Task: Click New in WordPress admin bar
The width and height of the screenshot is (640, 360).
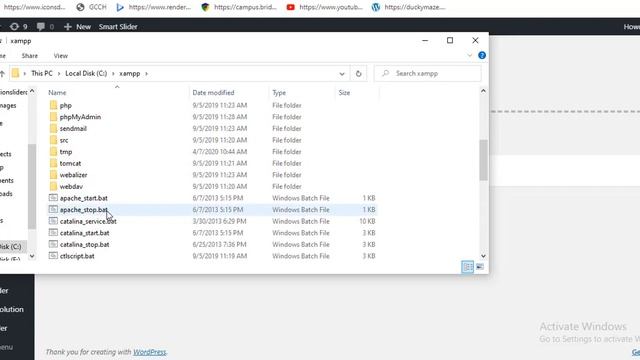Action: (78, 27)
